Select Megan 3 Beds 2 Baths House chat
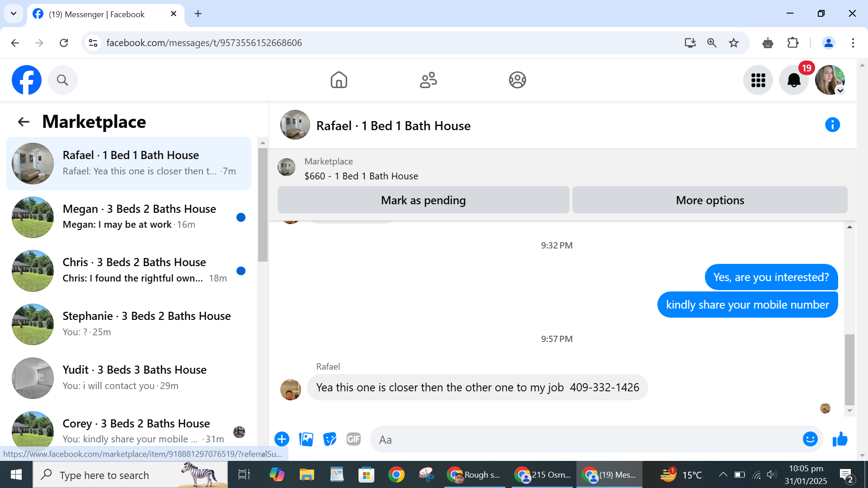The width and height of the screenshot is (868, 488). 129,217
